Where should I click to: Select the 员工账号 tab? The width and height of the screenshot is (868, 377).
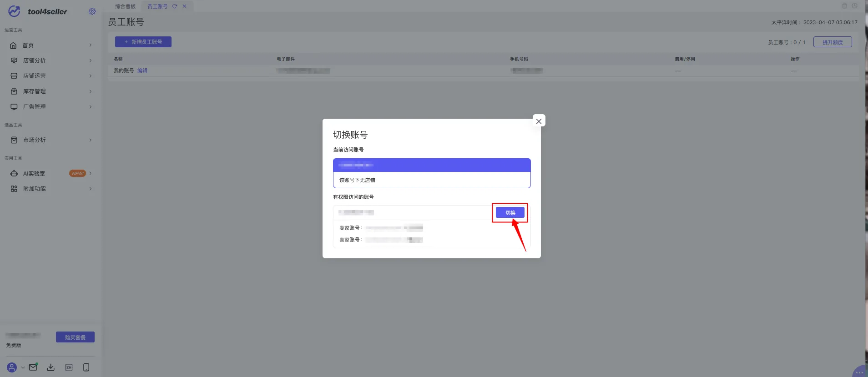click(x=157, y=6)
